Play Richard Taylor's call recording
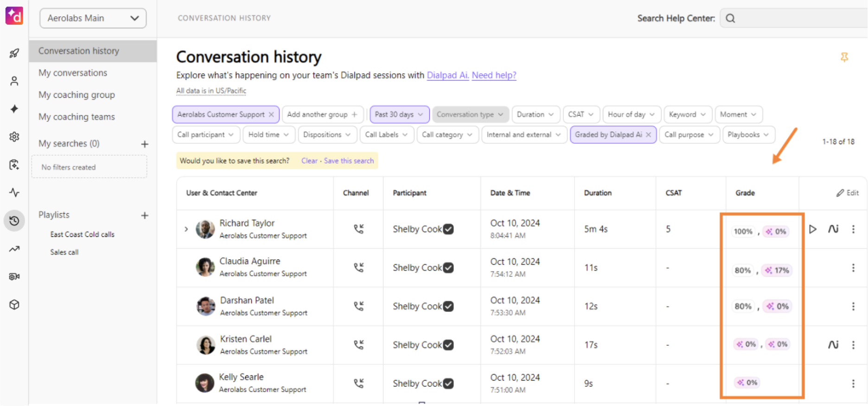Screen dimensions: 868x406 [812, 229]
